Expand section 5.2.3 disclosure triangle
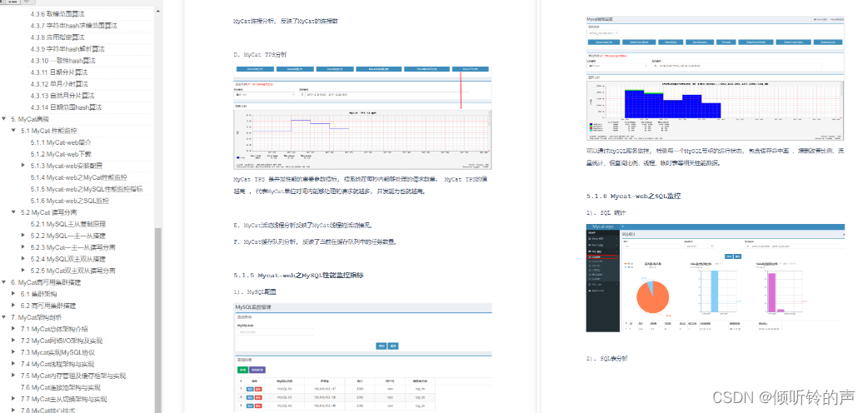Viewport: 868px width, 413px height. coord(23,247)
